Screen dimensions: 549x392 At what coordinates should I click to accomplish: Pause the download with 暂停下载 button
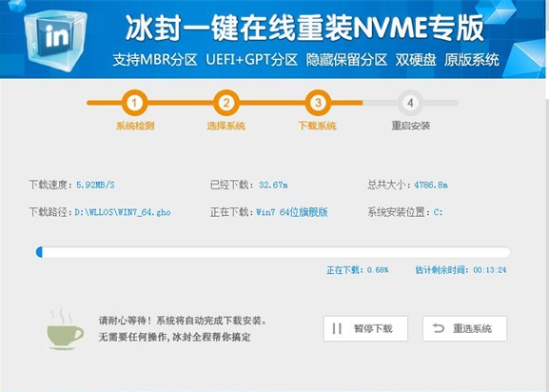pos(365,328)
